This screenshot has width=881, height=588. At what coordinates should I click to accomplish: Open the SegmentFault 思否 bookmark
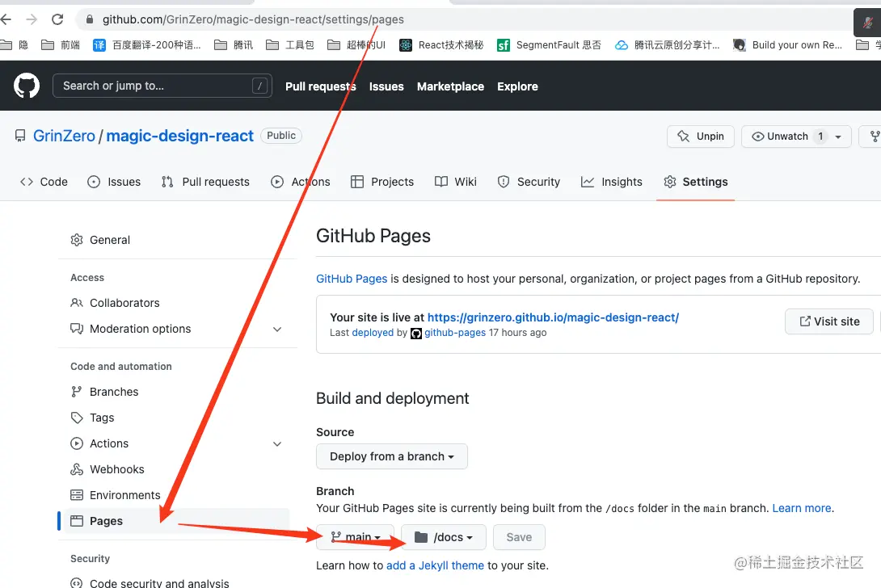click(549, 45)
